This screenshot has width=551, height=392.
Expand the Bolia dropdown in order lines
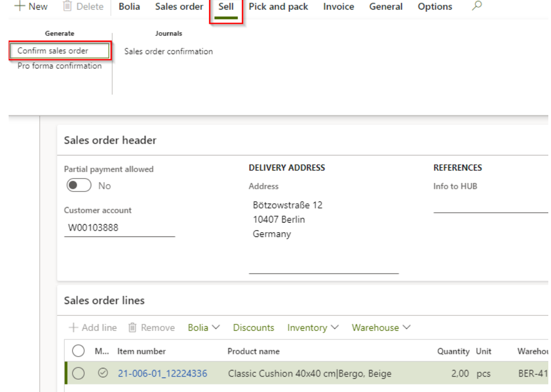tap(204, 328)
